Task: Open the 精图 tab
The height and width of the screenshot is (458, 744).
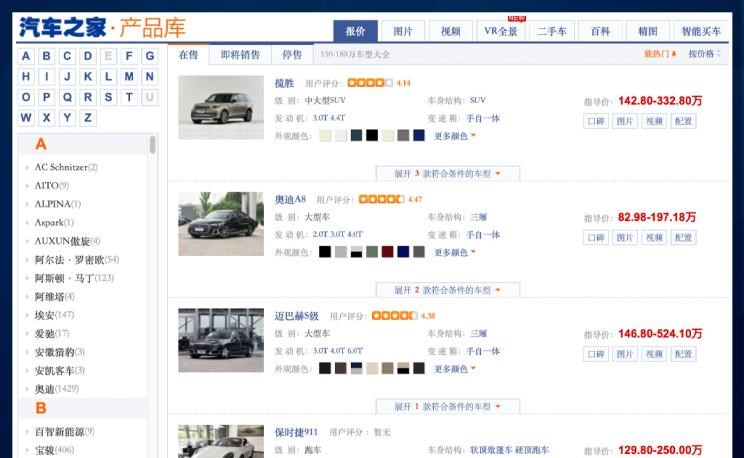Action: (x=648, y=31)
